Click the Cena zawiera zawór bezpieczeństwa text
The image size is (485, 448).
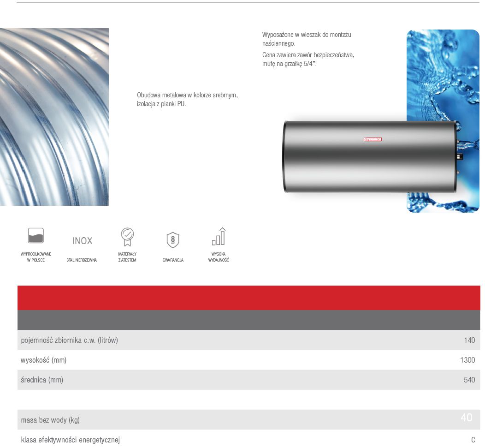308,59
